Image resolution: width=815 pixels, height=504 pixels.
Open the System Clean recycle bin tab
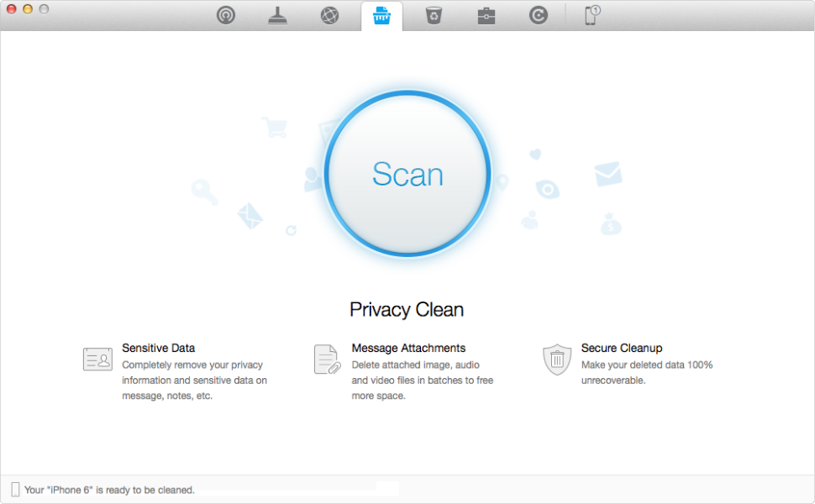pos(434,16)
